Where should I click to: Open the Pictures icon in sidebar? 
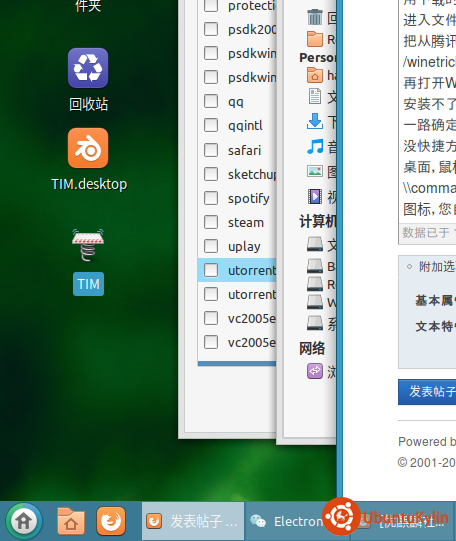tap(315, 171)
